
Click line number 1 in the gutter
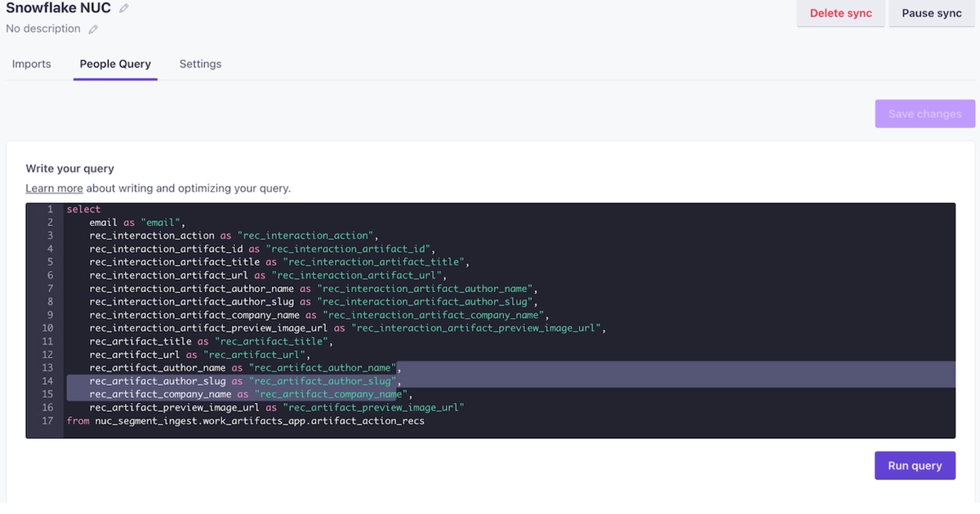(x=51, y=209)
